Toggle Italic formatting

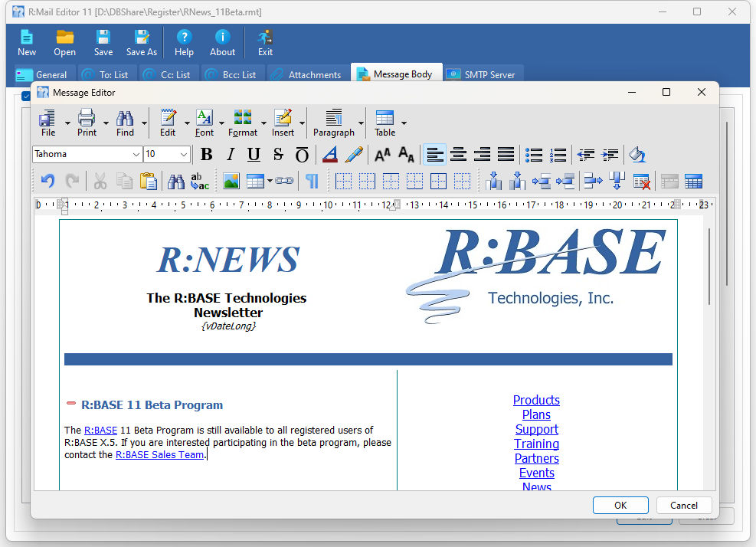tap(231, 154)
